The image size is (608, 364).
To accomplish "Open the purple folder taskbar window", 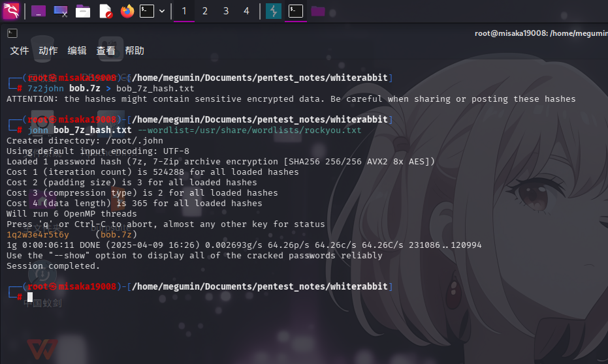I will [318, 11].
